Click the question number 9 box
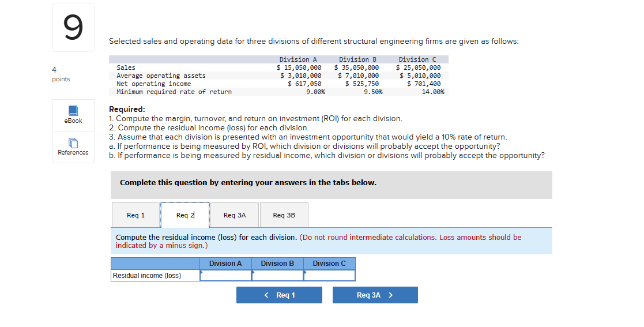The image size is (644, 327). (x=73, y=28)
